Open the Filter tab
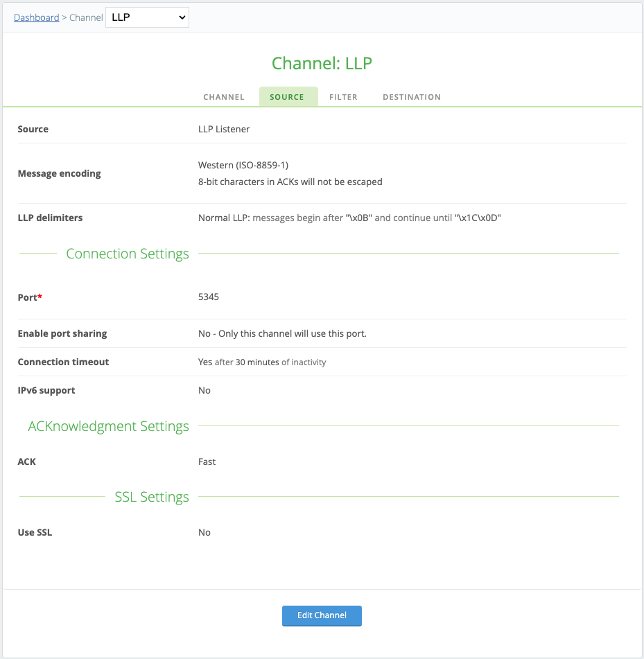 343,97
